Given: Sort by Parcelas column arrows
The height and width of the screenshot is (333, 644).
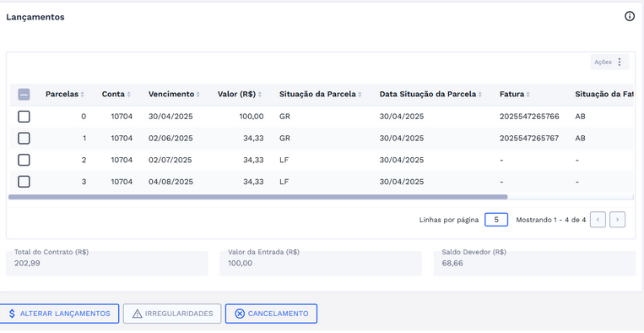Looking at the screenshot, I should (82, 95).
